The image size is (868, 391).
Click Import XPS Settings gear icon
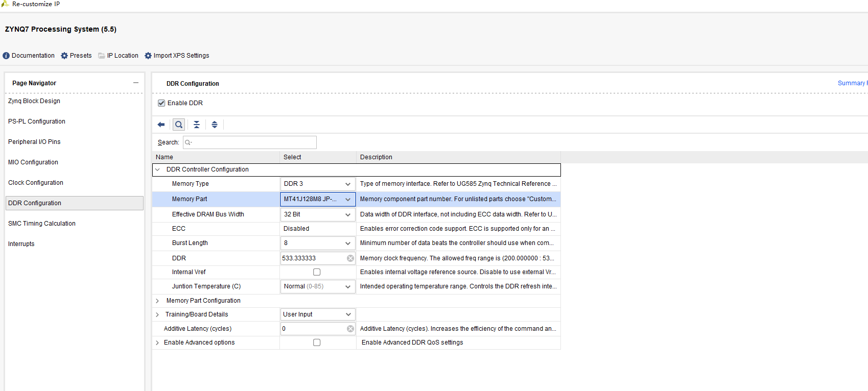pos(148,56)
